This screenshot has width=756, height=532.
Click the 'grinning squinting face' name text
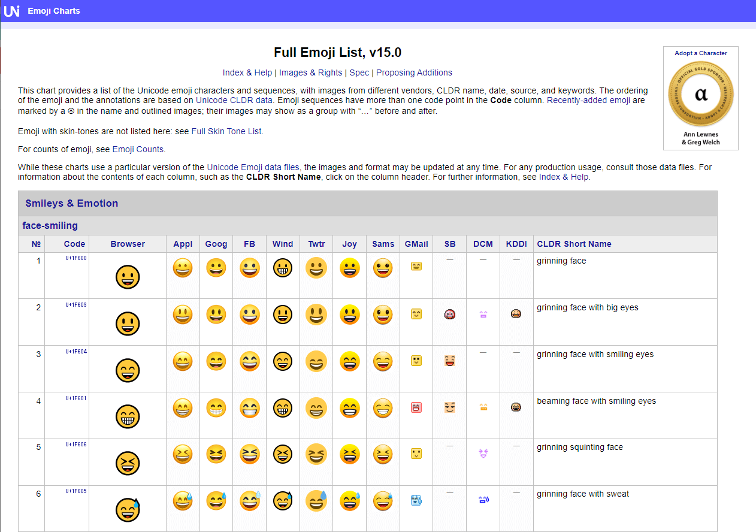click(x=580, y=447)
